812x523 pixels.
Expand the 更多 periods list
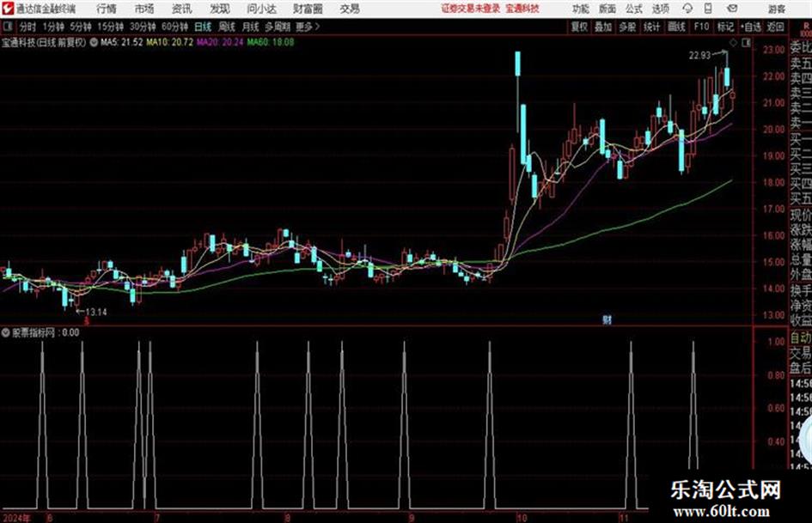click(x=308, y=27)
